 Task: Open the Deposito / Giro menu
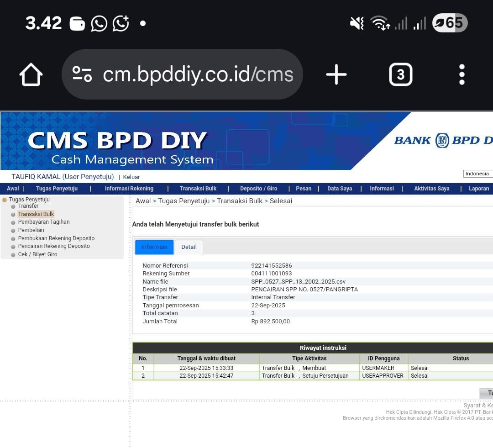pyautogui.click(x=259, y=189)
